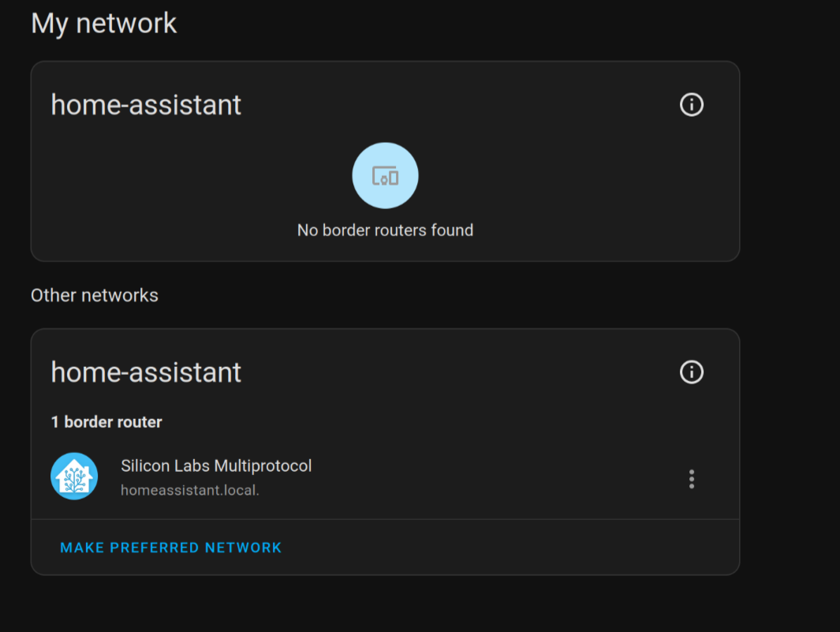Open info for home-assistant under Other networks
This screenshot has width=840, height=632.
pyautogui.click(x=691, y=372)
